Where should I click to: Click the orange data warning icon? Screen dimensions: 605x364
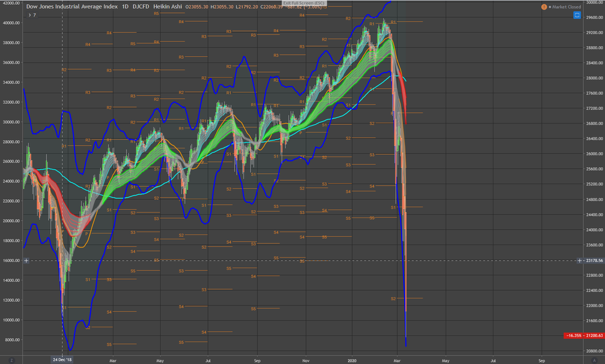544,7
